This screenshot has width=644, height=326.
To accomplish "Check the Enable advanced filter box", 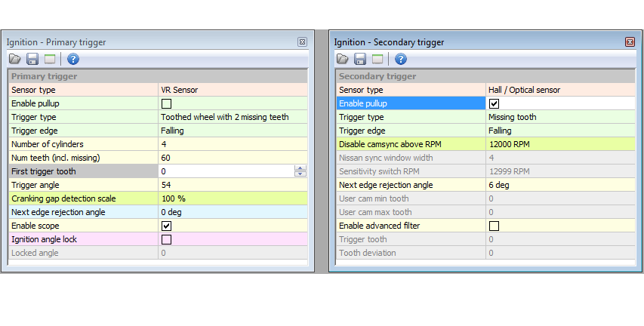I will pyautogui.click(x=495, y=226).
